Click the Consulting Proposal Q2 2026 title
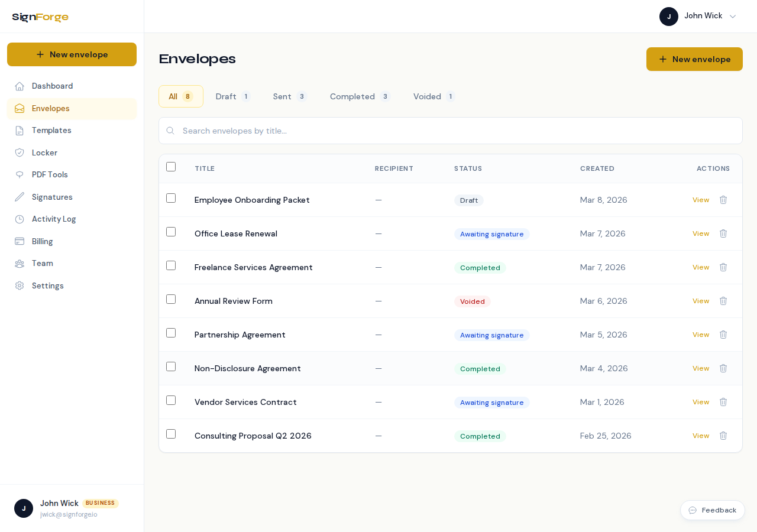The height and width of the screenshot is (532, 757). [253, 436]
